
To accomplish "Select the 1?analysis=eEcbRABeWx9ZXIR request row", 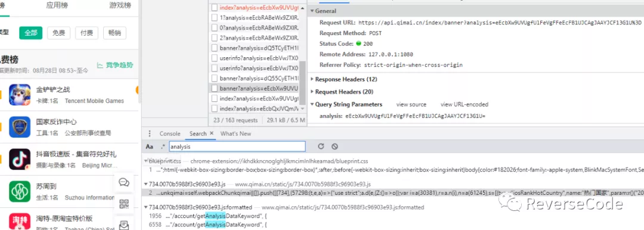I will tap(254, 18).
